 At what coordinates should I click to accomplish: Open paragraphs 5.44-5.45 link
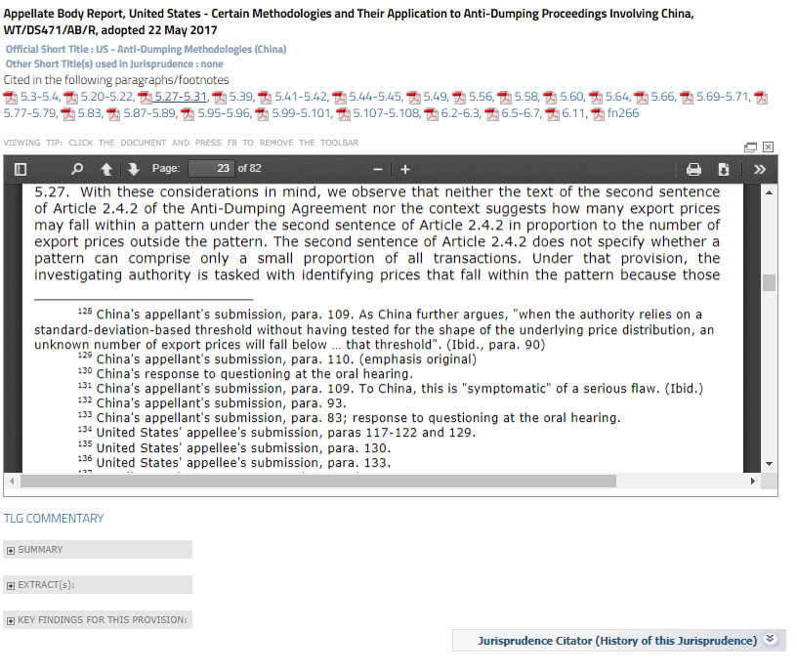tap(376, 97)
